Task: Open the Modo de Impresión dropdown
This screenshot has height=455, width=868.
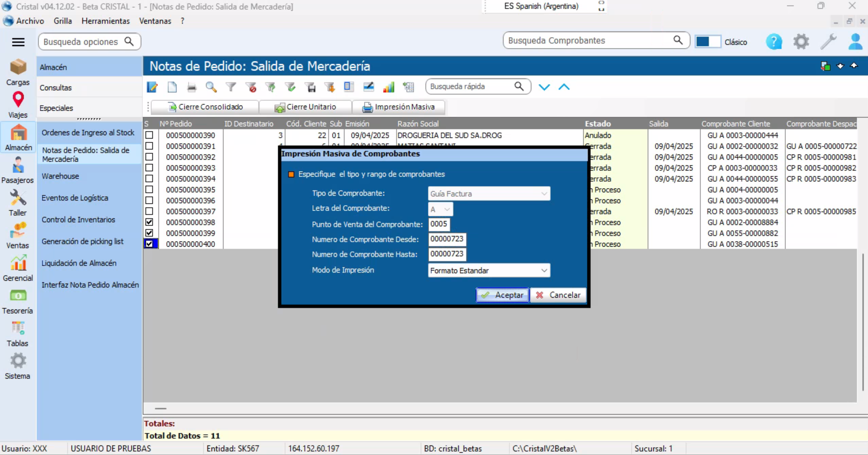Action: (489, 271)
